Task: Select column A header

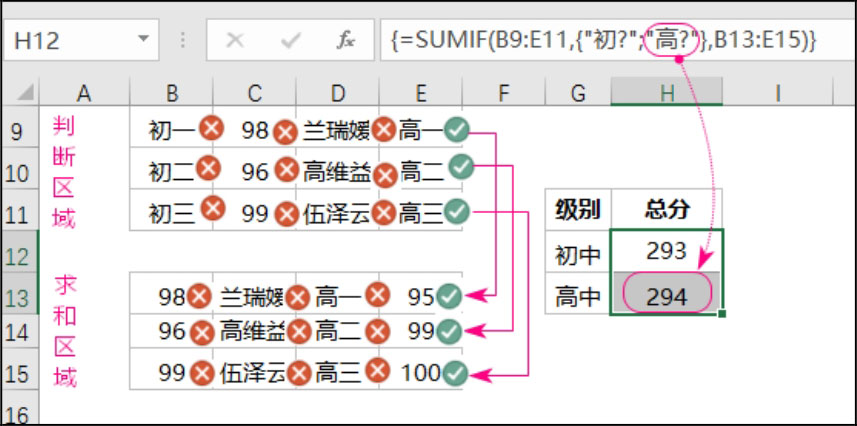Action: [x=84, y=93]
